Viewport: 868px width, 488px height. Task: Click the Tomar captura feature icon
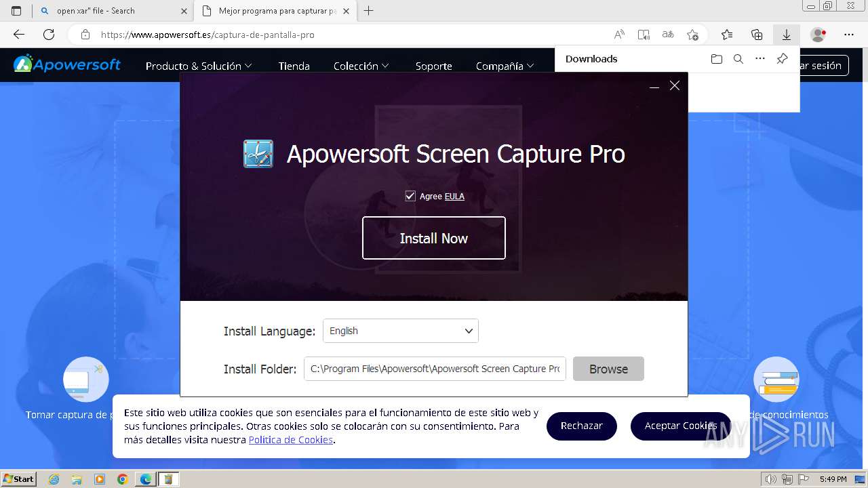click(x=86, y=380)
